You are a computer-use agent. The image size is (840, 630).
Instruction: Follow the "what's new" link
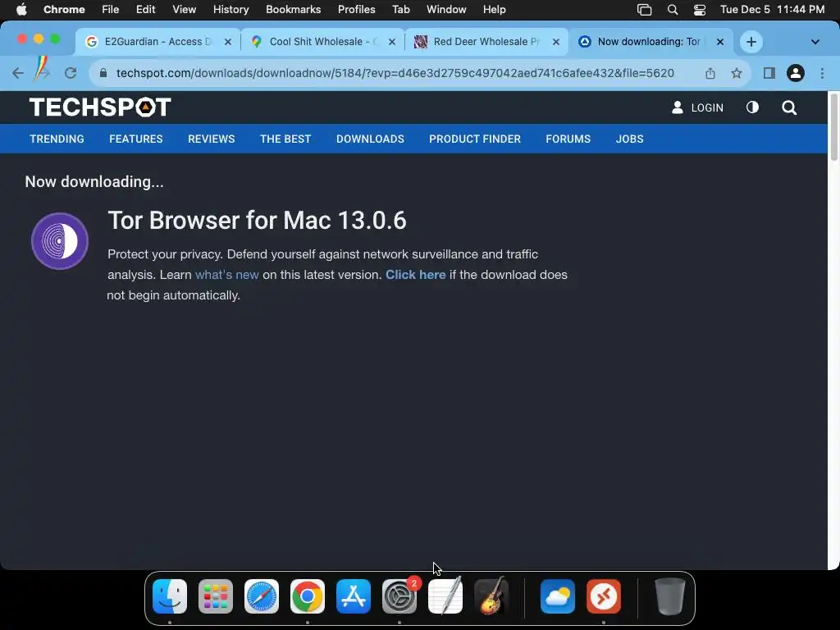click(x=226, y=275)
